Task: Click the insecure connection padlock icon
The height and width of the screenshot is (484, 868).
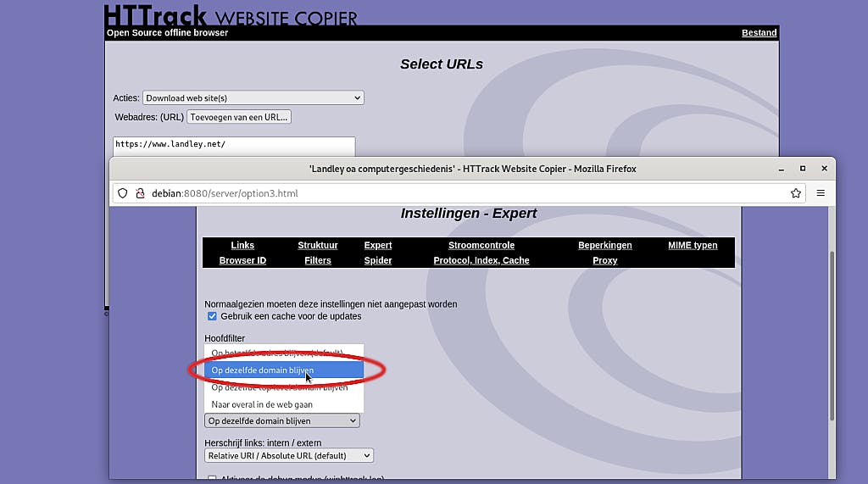Action: point(140,193)
